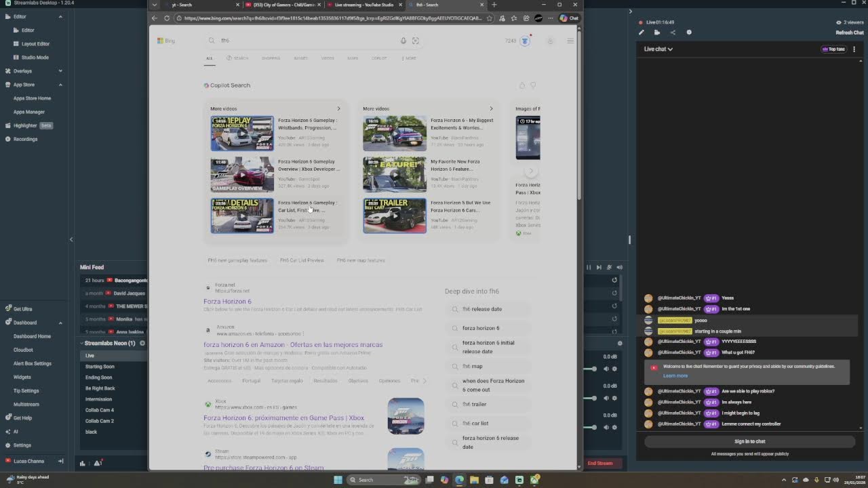Mute the bottom mixer audio source
This screenshot has height=488, width=868.
coord(606,427)
